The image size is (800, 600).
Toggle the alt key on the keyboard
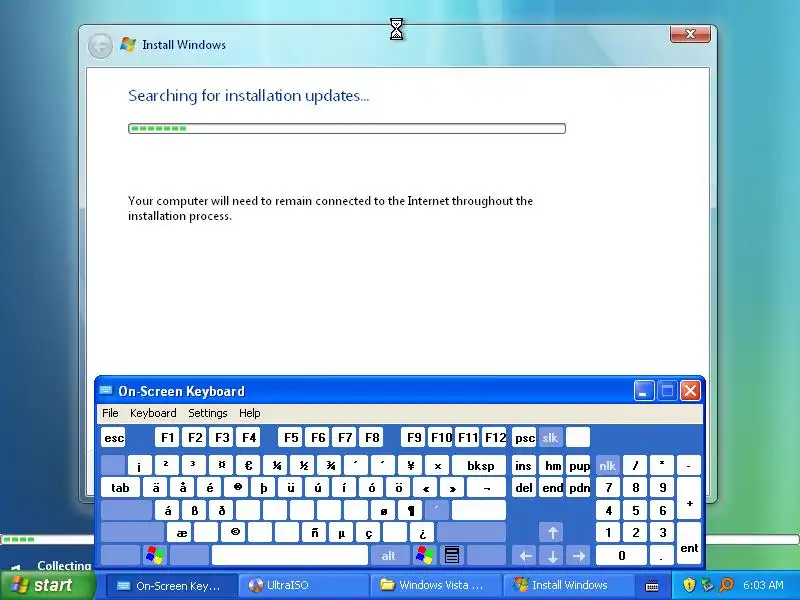click(x=388, y=555)
